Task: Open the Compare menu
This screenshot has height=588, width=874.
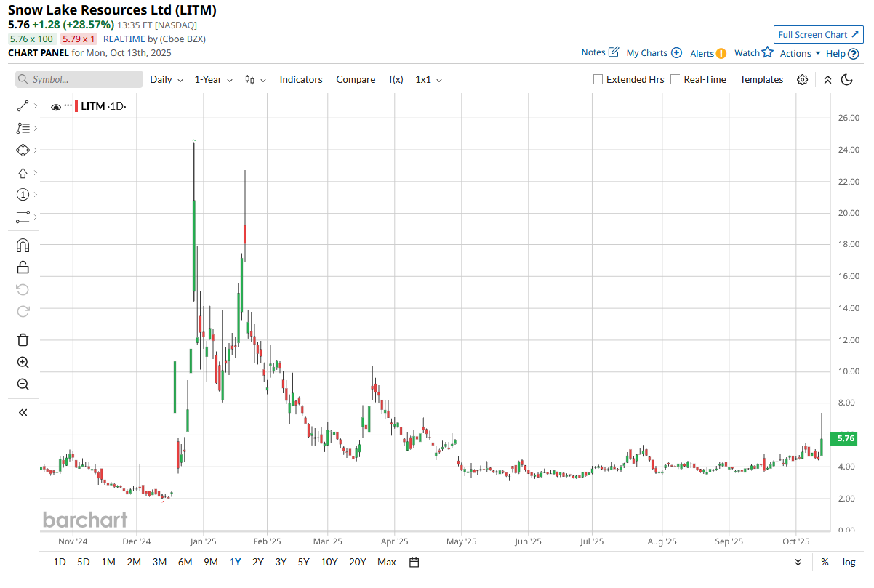Action: (x=356, y=79)
